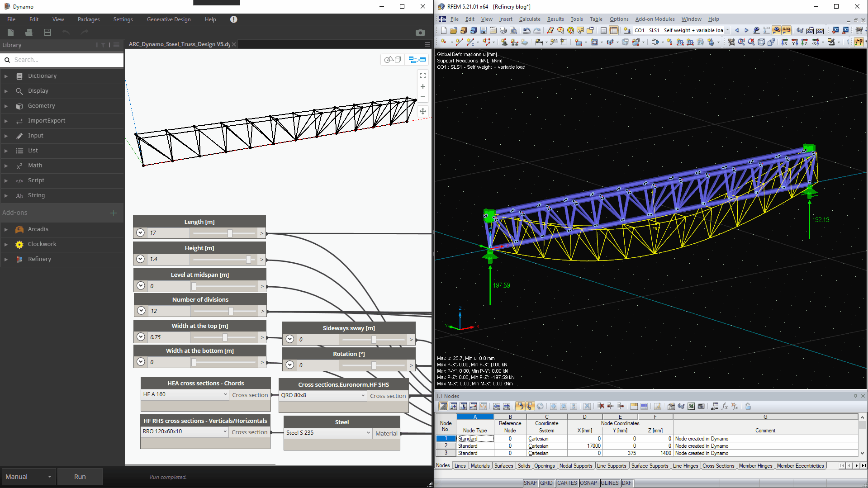Click Zoom to fit icon in Dynamo canvas
The height and width of the screenshot is (488, 868).
[423, 76]
